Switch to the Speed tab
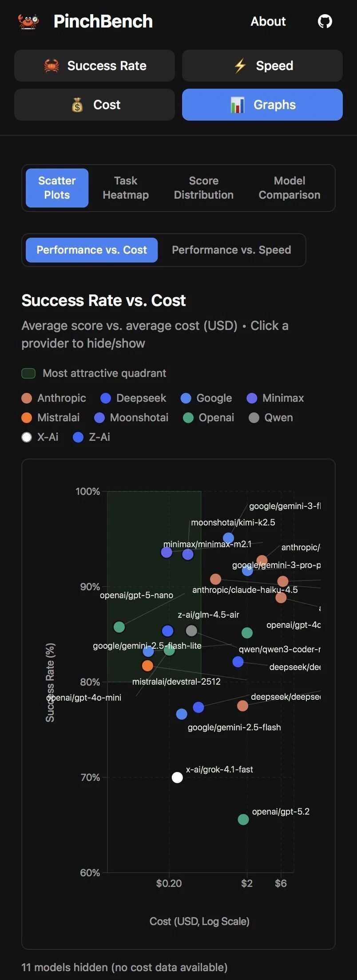Image resolution: width=357 pixels, height=980 pixels. point(262,66)
